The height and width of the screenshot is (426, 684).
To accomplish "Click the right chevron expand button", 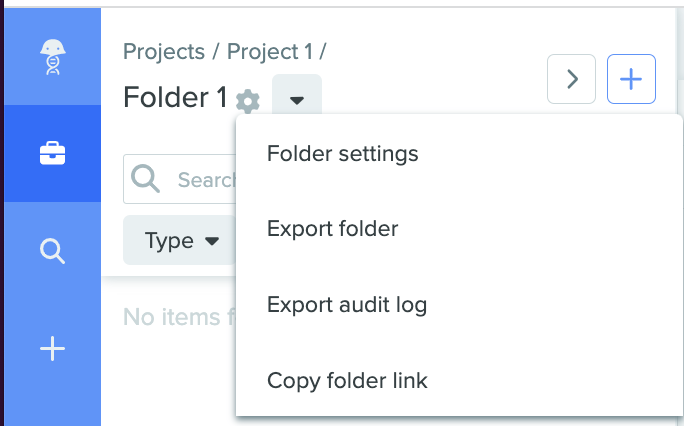I will pyautogui.click(x=571, y=79).
